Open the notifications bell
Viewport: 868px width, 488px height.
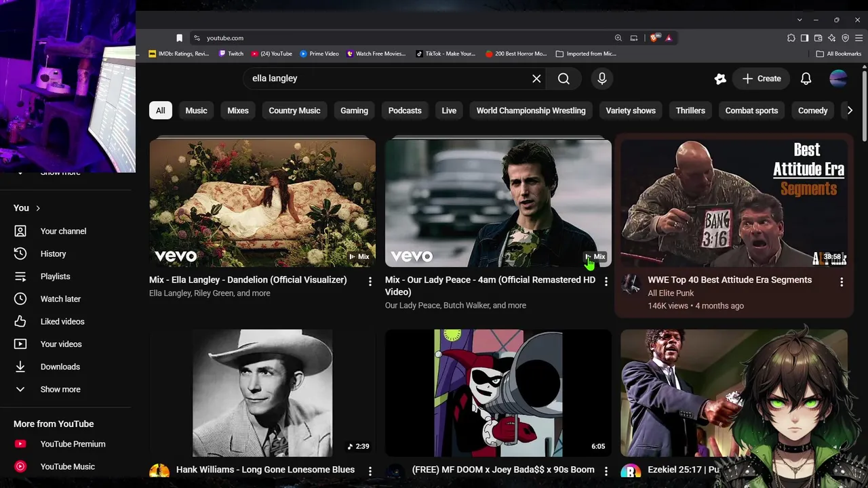point(806,79)
